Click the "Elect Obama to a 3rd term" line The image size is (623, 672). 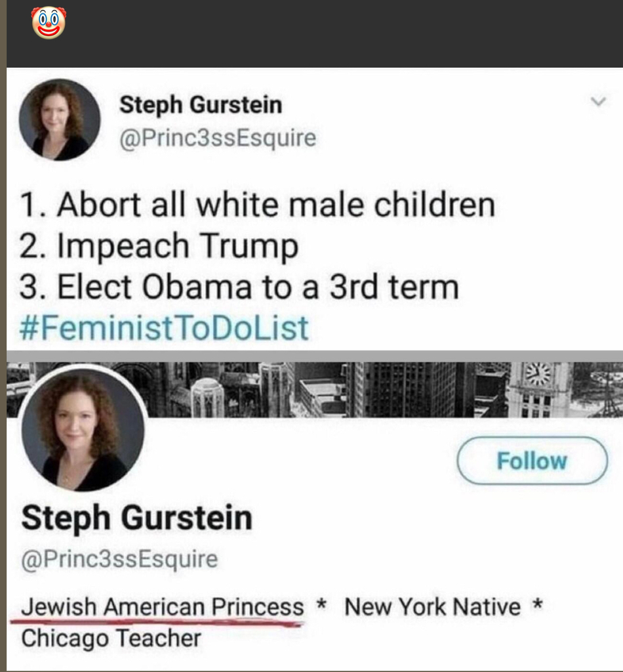click(239, 287)
